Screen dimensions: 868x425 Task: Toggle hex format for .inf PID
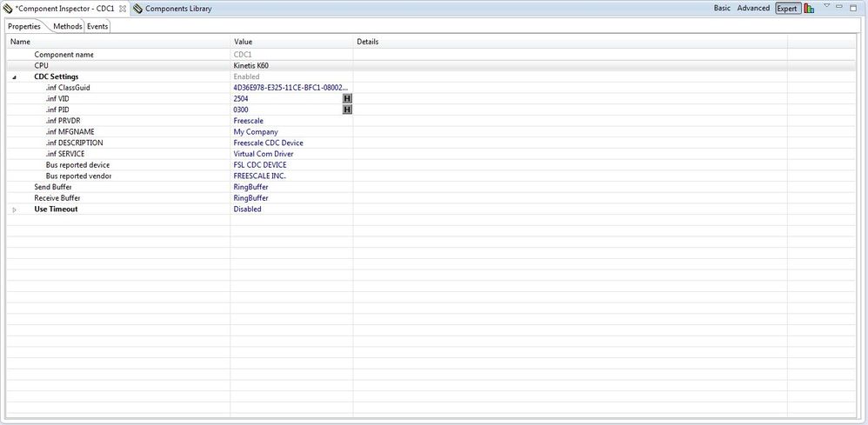tap(347, 110)
